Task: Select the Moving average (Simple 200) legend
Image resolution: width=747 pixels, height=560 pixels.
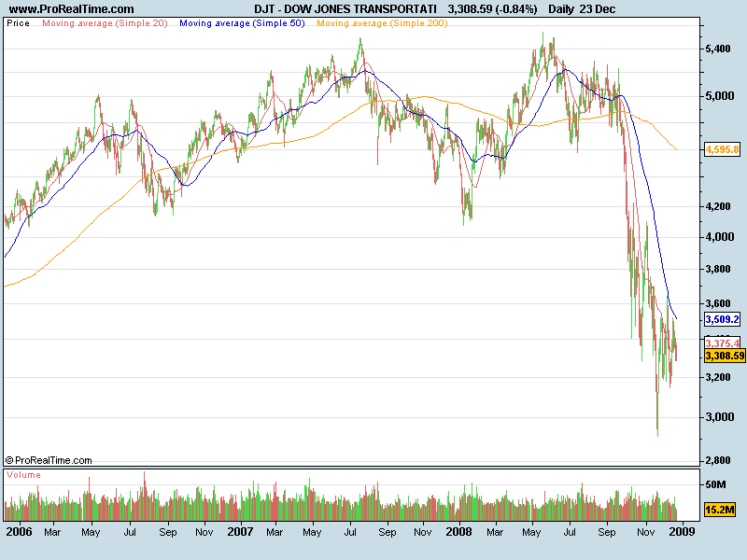Action: 382,22
